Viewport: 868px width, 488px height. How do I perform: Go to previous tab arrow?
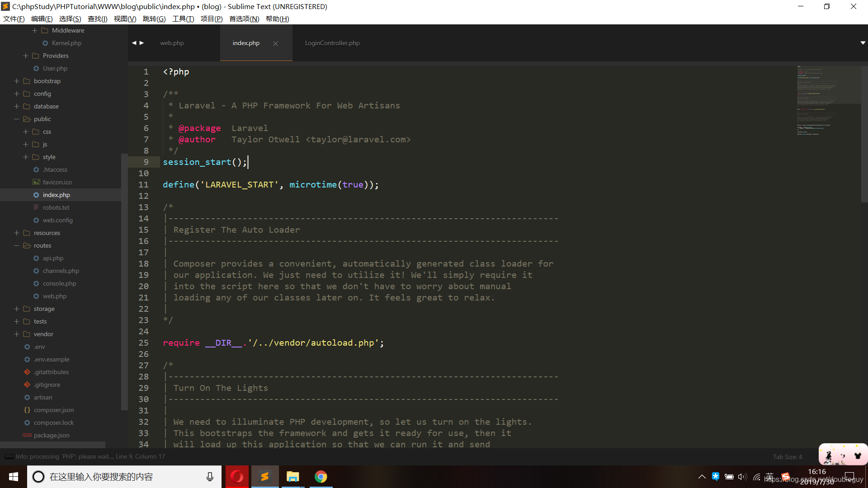coord(134,43)
